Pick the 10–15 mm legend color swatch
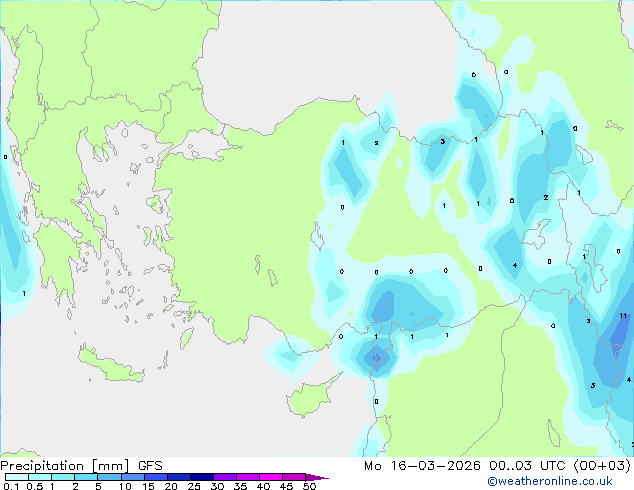Image resolution: width=634 pixels, height=490 pixels. (133, 477)
